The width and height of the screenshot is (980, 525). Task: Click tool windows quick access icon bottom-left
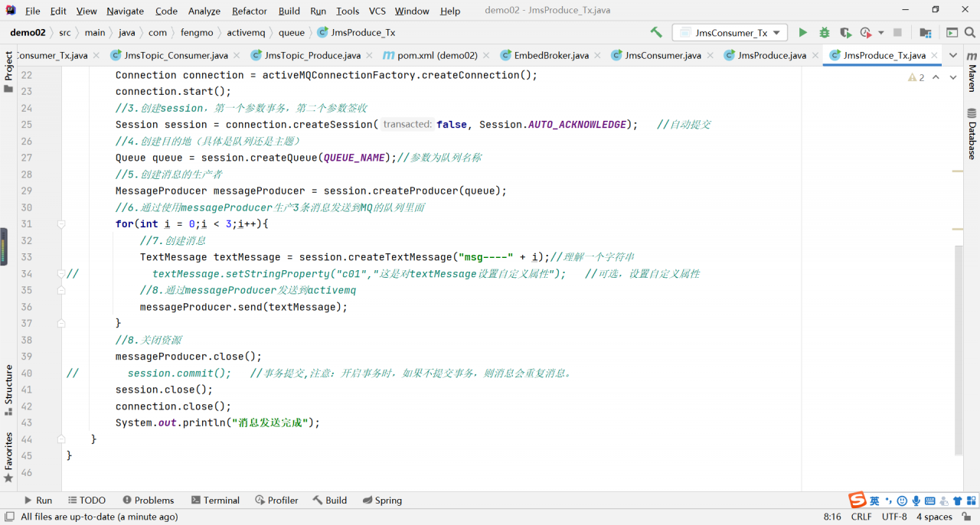(8, 517)
